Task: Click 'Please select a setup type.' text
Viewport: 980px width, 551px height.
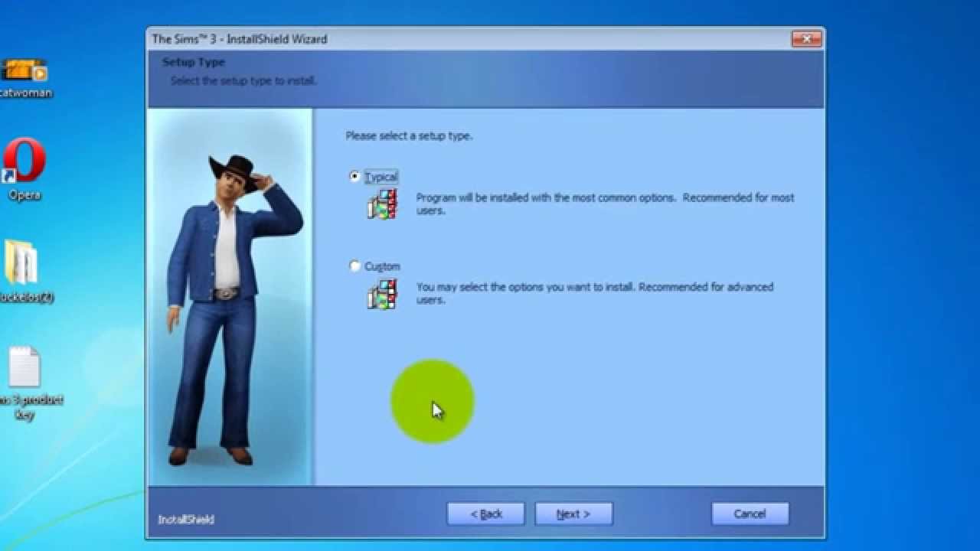Action: [x=409, y=135]
